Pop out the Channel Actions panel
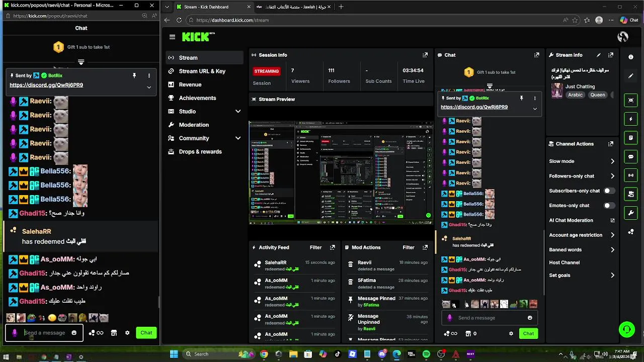This screenshot has height=362, width=644. 611,144
